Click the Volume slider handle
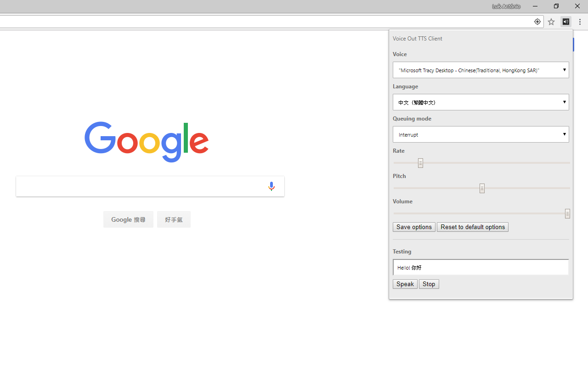Viewport: 588px width, 368px height. [x=567, y=213]
